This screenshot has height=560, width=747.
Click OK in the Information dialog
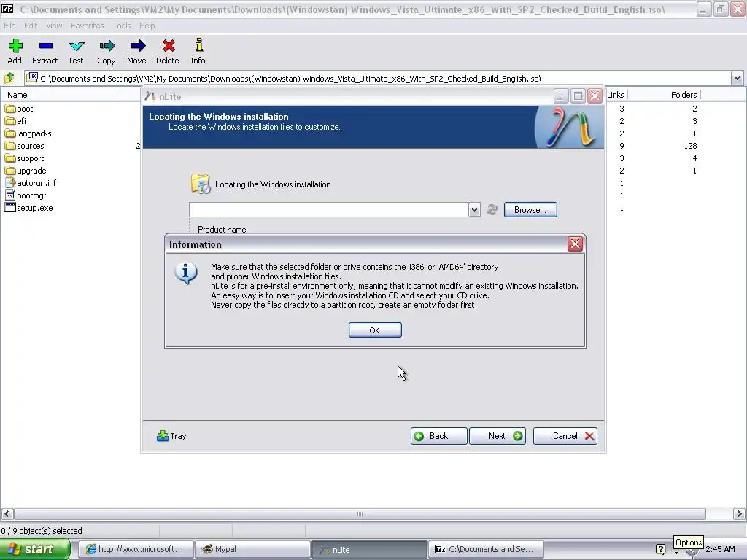point(375,330)
